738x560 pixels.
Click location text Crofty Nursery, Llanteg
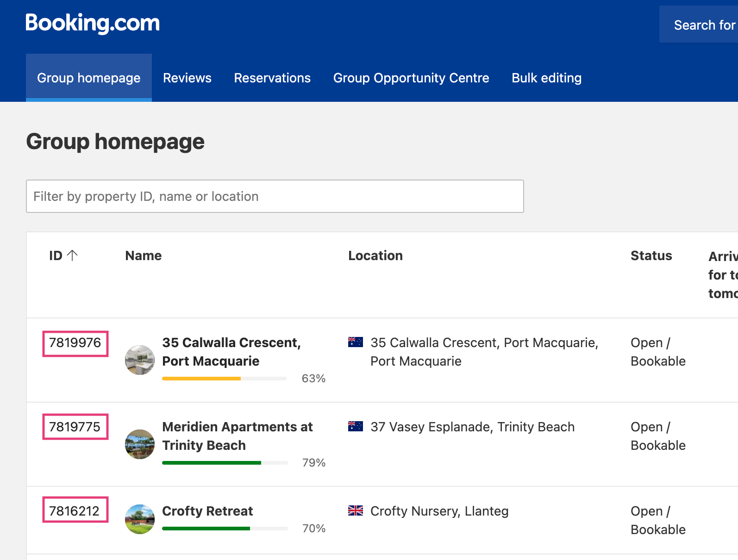439,511
